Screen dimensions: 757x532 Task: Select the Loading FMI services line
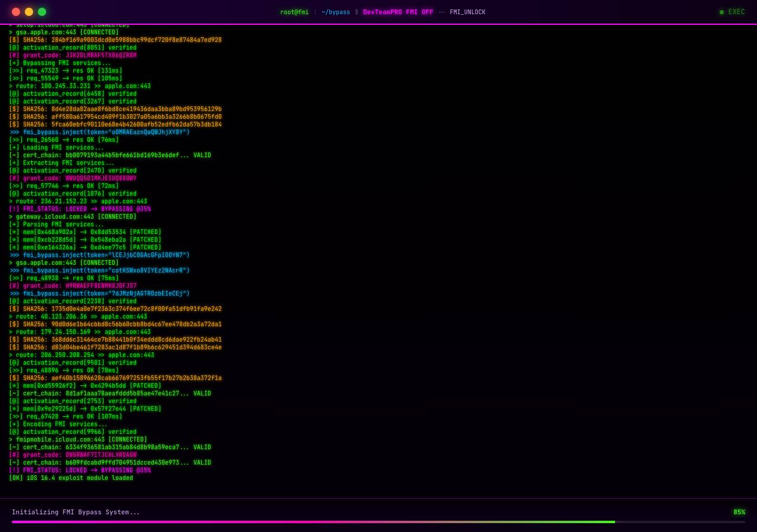(56, 148)
